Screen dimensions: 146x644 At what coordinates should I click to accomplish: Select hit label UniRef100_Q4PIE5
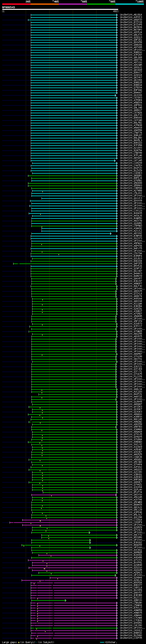pyautogui.click(x=131, y=263)
